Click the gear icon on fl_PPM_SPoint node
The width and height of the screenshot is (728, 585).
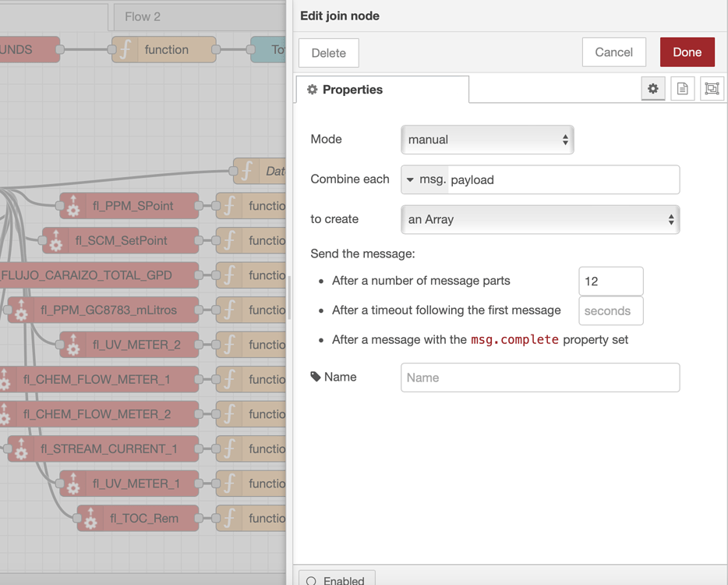72,206
